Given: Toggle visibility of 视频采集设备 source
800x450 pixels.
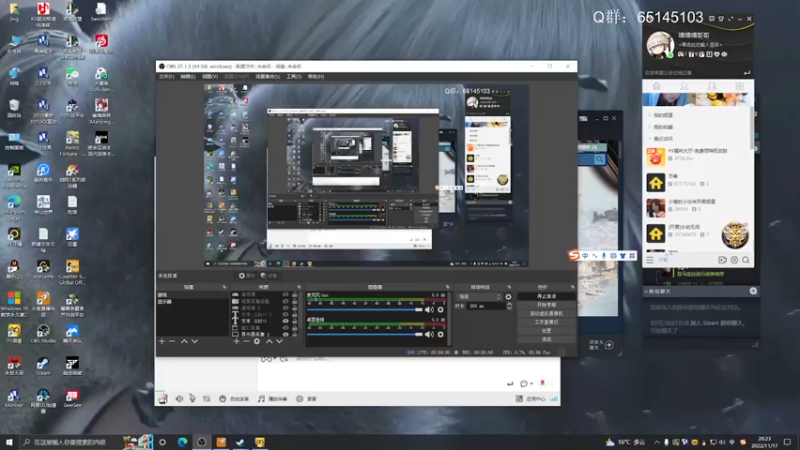Looking at the screenshot, I should (x=285, y=302).
